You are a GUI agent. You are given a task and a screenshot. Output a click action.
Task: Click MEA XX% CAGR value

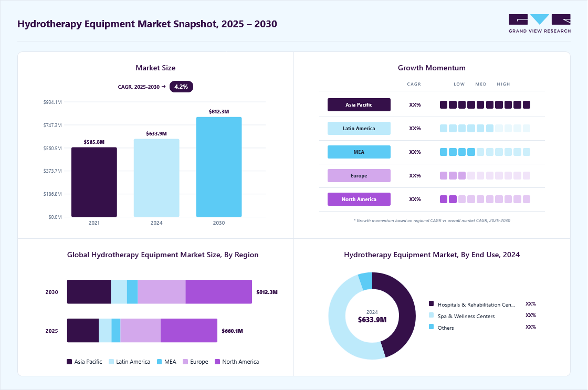pyautogui.click(x=415, y=152)
